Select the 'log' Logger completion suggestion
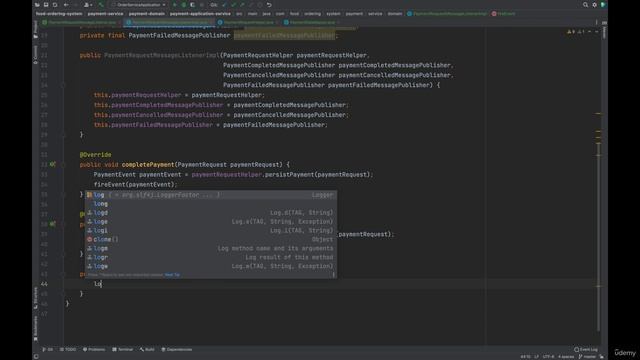 click(211, 195)
